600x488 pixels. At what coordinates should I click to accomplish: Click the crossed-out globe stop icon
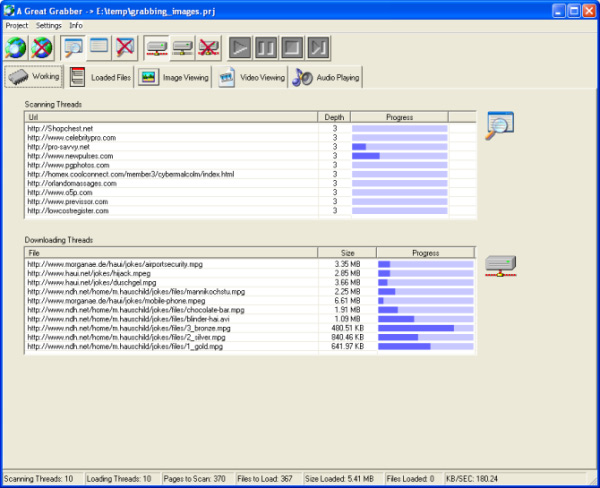click(42, 47)
